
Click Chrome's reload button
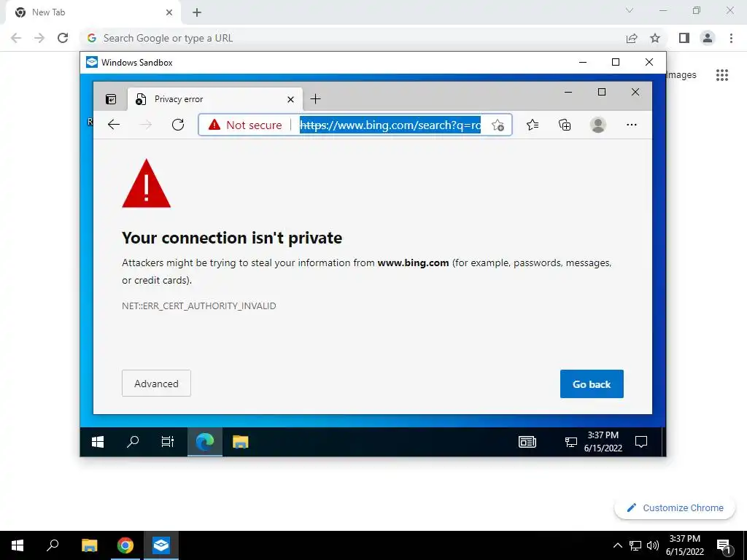click(x=63, y=38)
